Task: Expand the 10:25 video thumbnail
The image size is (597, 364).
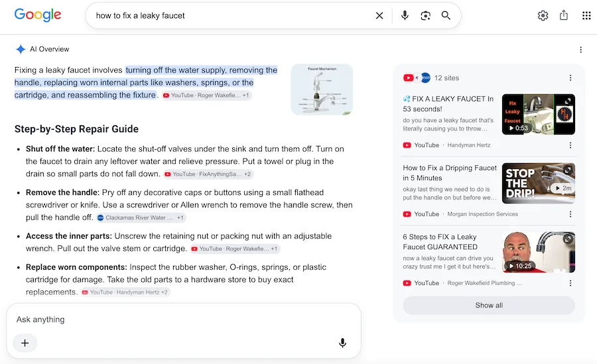Action: tap(568, 239)
